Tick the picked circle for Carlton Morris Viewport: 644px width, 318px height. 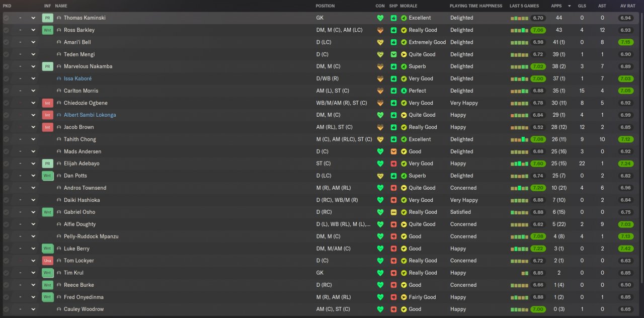coord(6,91)
